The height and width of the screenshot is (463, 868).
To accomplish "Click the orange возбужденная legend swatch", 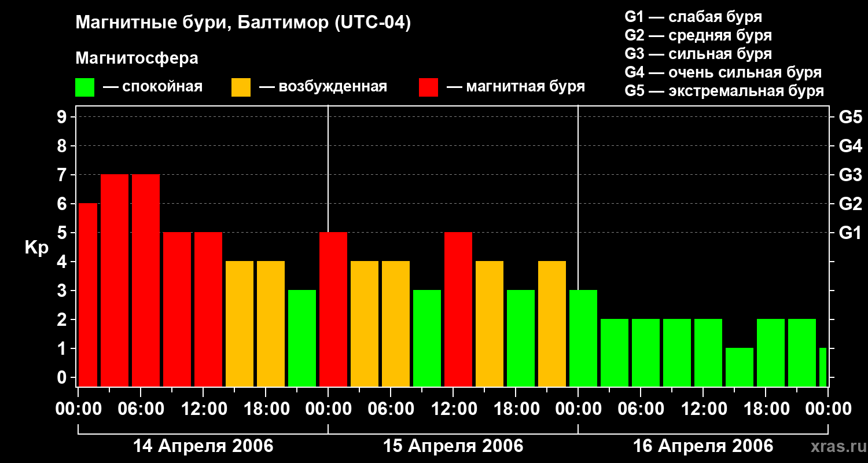I will coord(241,87).
